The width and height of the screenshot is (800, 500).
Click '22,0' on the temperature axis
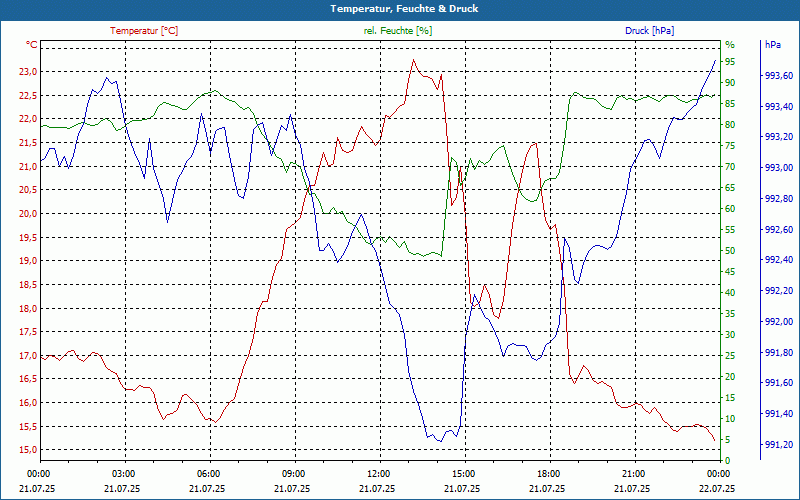click(x=28, y=119)
